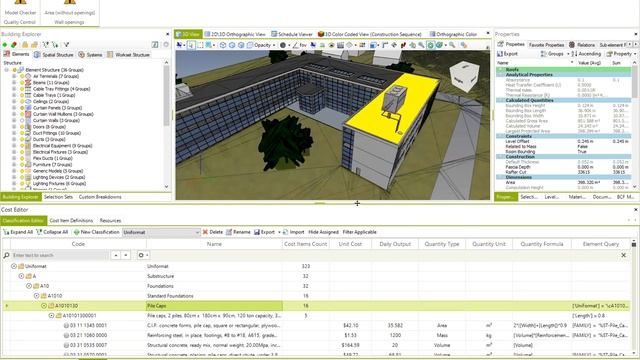The width and height of the screenshot is (640, 360).
Task: Switch to Spatial Structure tab
Action: 54,55
